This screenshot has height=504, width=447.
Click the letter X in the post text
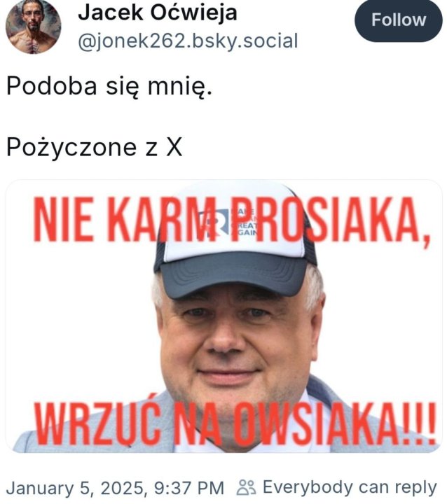click(174, 148)
